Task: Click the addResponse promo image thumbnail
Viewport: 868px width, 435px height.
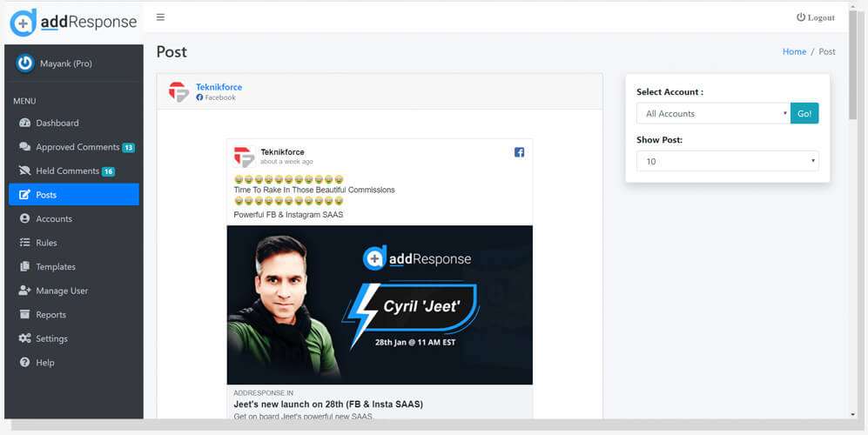Action: [x=380, y=305]
